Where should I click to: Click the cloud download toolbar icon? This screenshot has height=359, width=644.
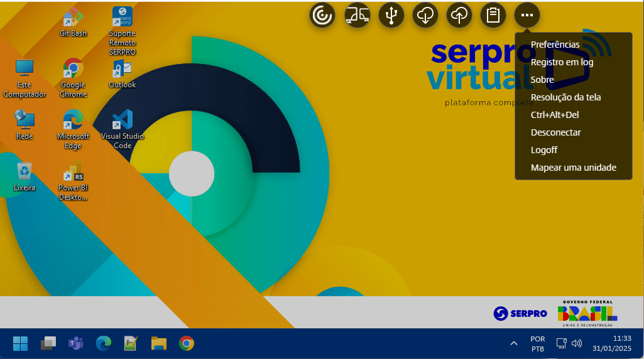(425, 15)
